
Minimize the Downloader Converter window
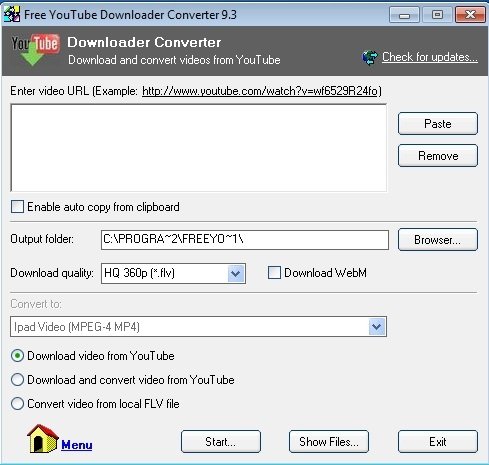pos(404,15)
